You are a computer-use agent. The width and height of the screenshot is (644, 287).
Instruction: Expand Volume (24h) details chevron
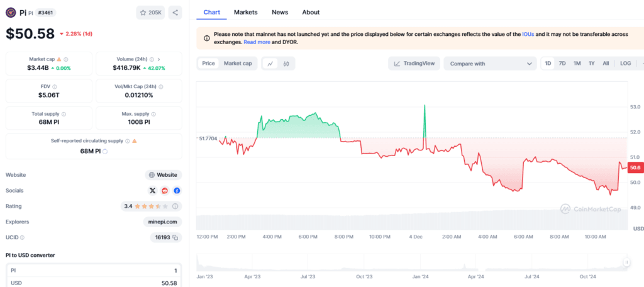(x=159, y=59)
